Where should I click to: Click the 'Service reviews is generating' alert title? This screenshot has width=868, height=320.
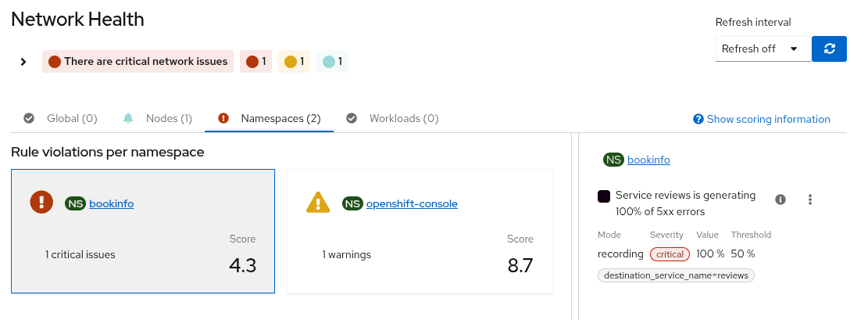point(685,203)
